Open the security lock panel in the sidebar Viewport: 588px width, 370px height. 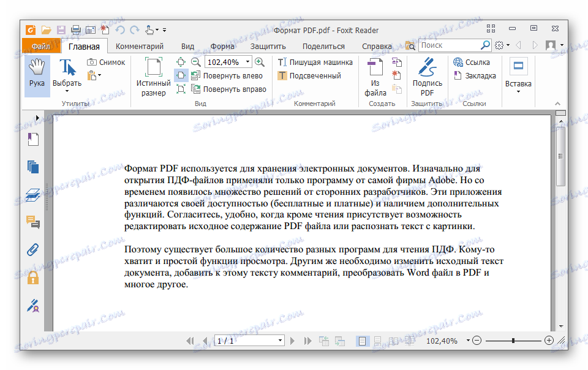coord(33,277)
